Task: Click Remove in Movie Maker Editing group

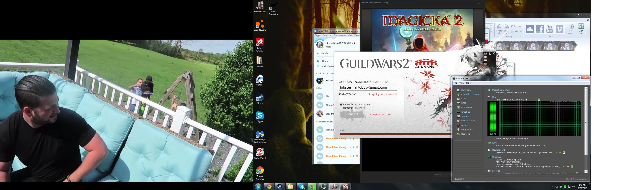Action: click(x=516, y=26)
